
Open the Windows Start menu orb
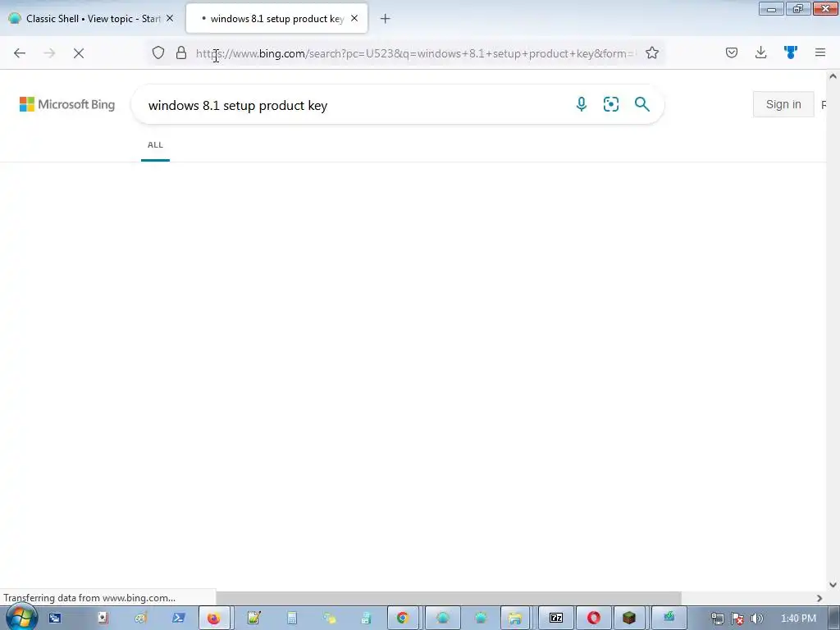21,618
